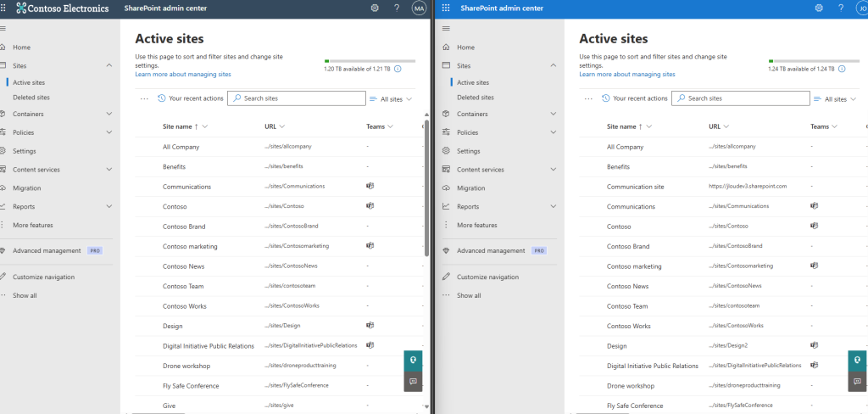The width and height of the screenshot is (868, 414).
Task: Open help assistant teal button in right window
Action: coord(857,361)
